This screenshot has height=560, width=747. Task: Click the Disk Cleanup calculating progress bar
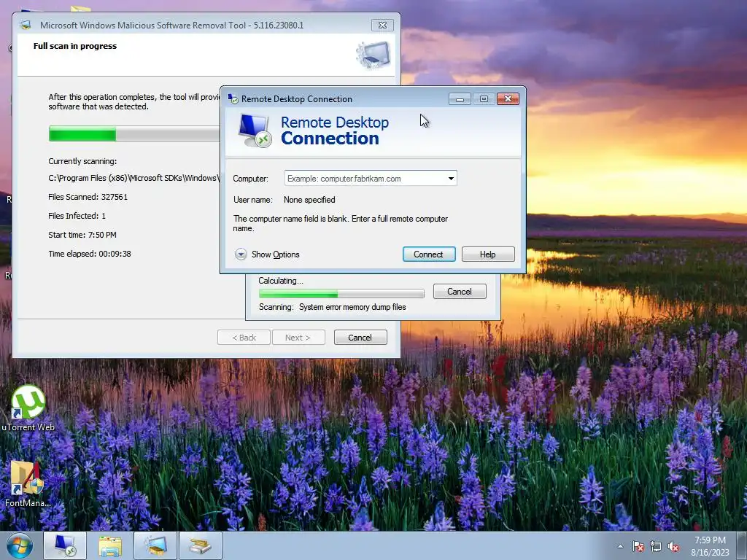click(x=341, y=293)
